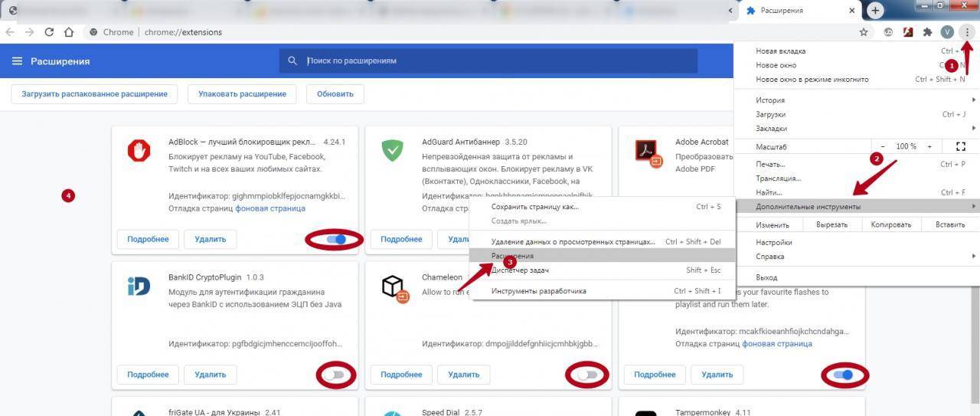Screen dimensions: 980x416
Task: Click the round gray extension icon beside the star
Action: click(888, 32)
